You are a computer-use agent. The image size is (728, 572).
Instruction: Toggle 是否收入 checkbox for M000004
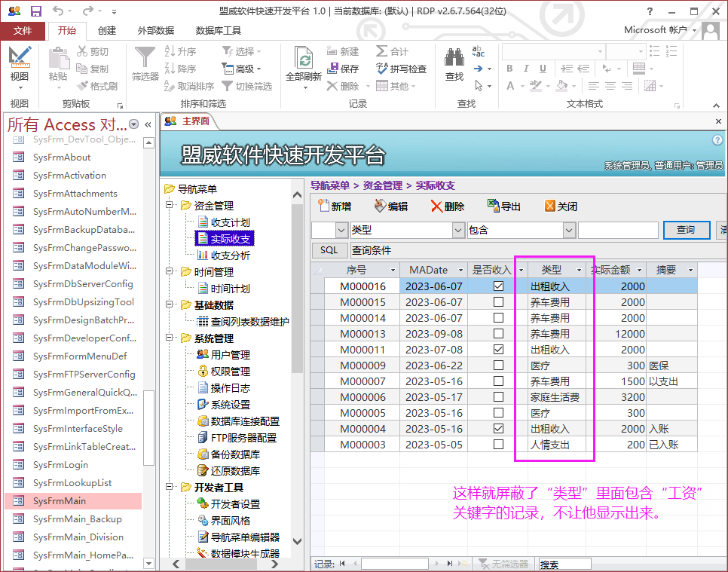tap(498, 428)
